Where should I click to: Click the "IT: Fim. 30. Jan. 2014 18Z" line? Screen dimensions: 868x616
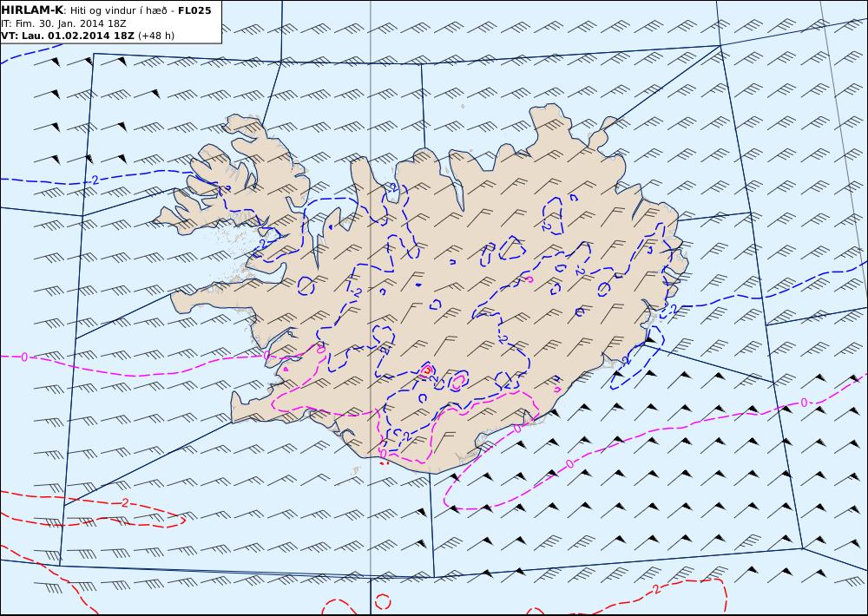click(x=63, y=23)
